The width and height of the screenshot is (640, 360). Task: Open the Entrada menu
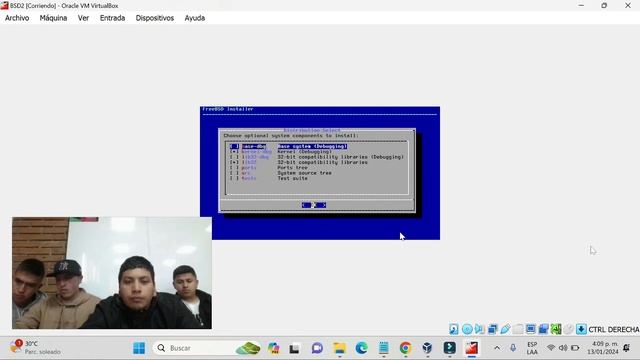112,18
